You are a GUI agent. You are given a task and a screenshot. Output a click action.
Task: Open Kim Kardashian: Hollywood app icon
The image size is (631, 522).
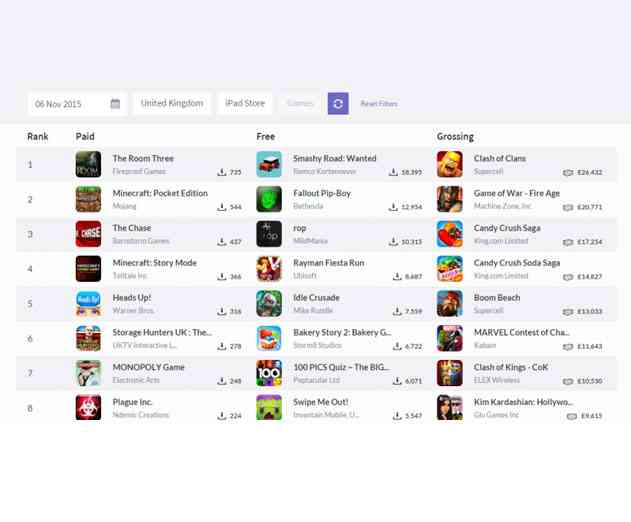click(x=450, y=408)
